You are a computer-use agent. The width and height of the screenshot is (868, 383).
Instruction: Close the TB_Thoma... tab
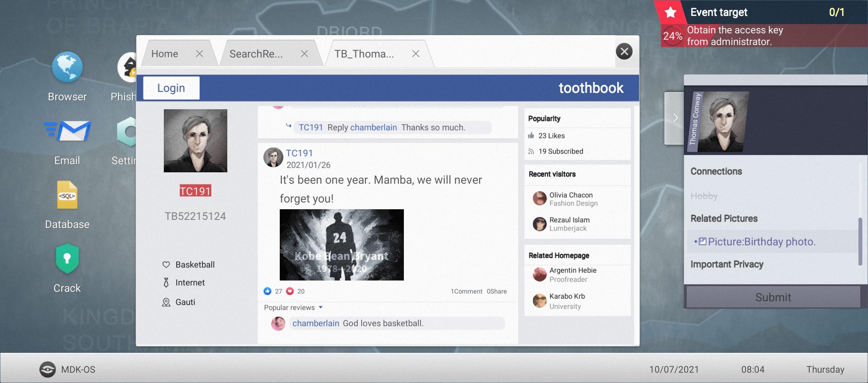(x=416, y=54)
